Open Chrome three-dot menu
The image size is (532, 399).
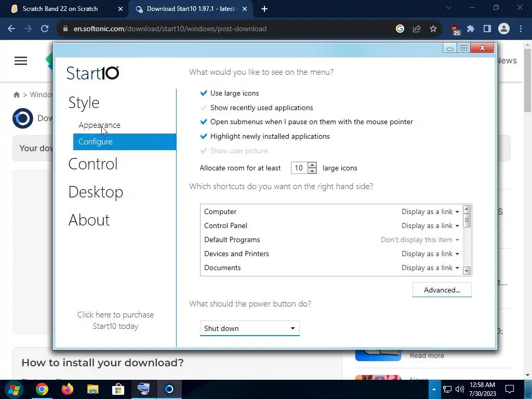521,29
